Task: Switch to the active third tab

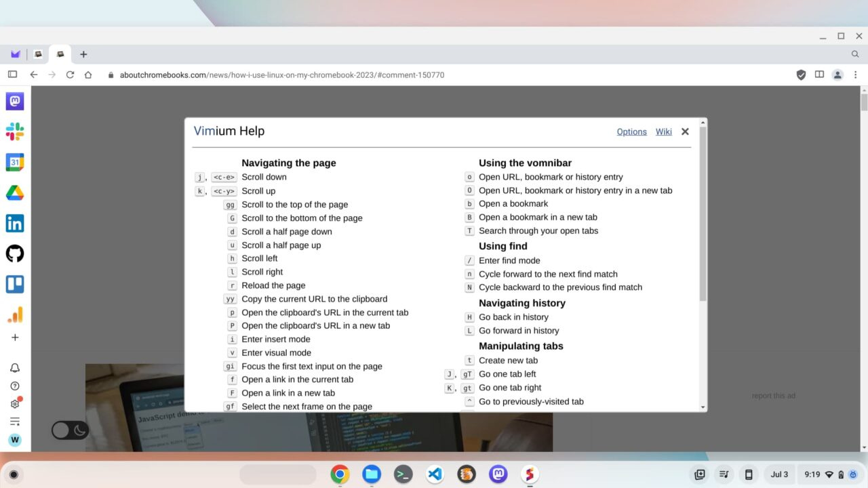Action: tap(60, 54)
